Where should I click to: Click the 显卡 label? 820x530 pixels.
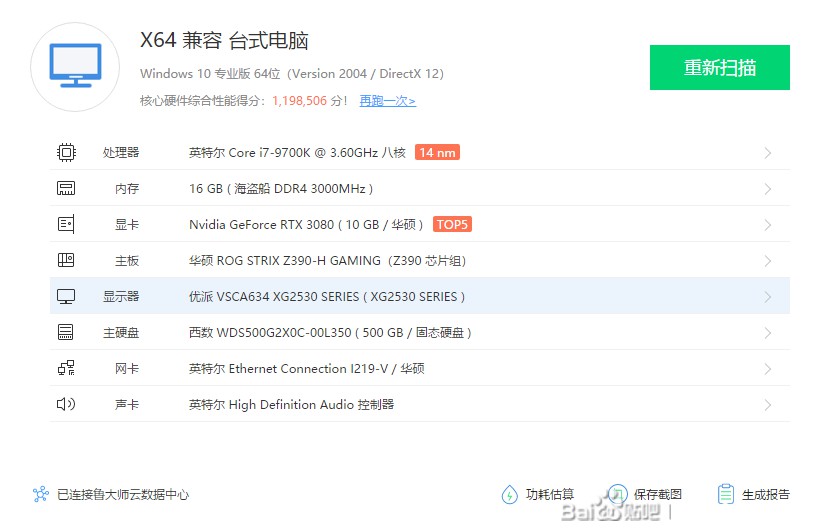(127, 225)
